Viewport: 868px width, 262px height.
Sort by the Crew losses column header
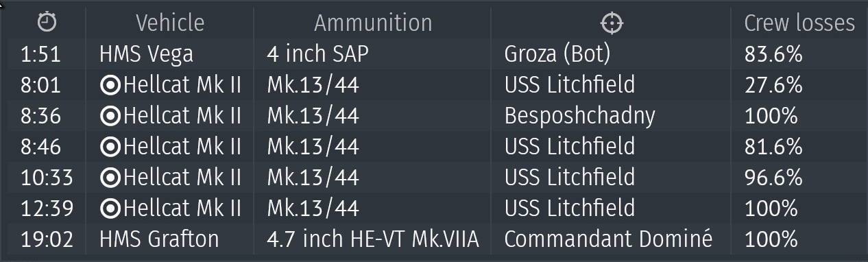pos(799,23)
